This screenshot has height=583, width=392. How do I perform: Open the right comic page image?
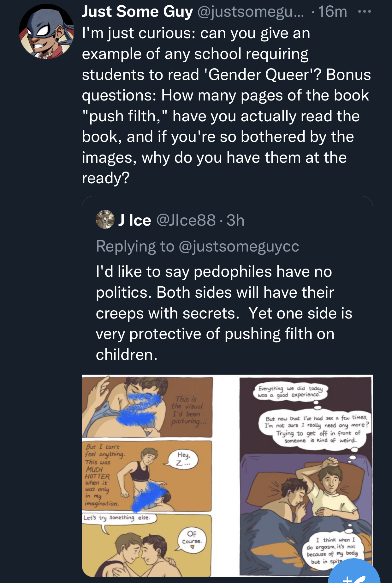306,476
